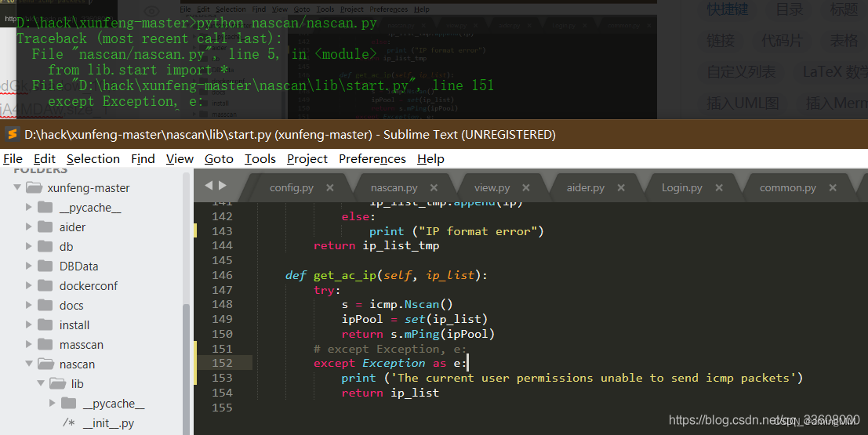The height and width of the screenshot is (435, 868).
Task: Switch to the nascan.py tab
Action: click(394, 187)
